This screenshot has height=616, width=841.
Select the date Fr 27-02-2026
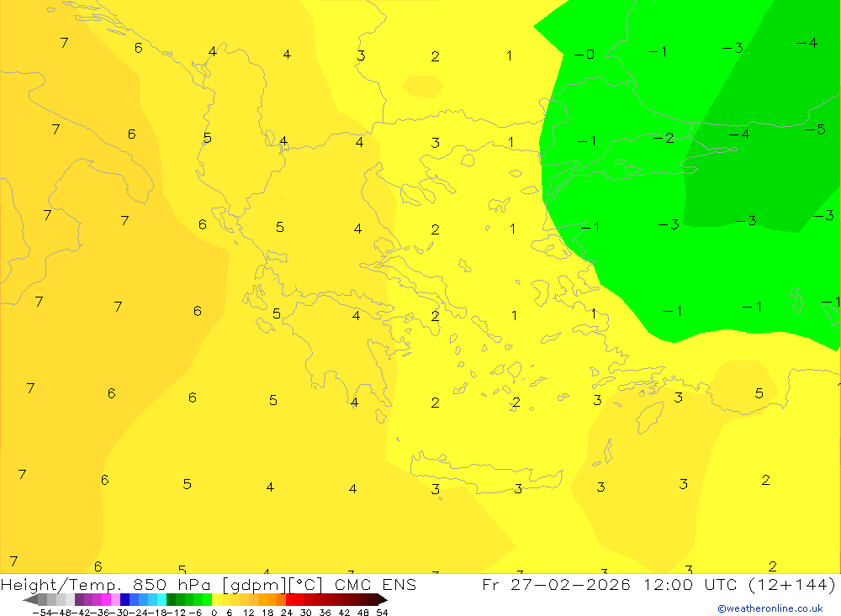556,585
